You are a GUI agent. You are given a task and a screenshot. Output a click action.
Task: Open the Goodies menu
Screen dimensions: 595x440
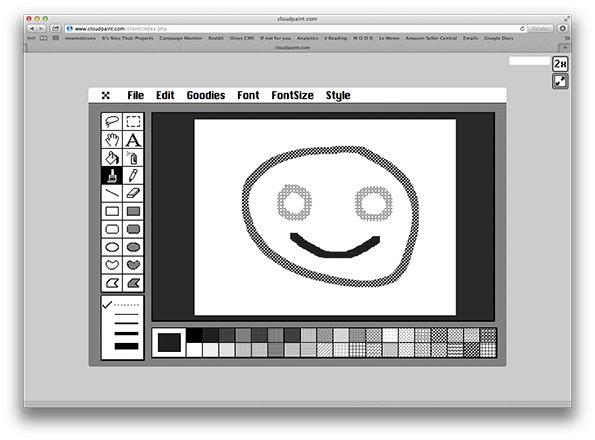[206, 95]
